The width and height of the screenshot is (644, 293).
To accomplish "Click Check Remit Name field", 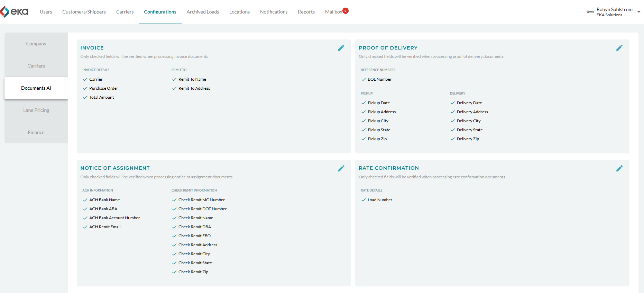I will point(193,218).
